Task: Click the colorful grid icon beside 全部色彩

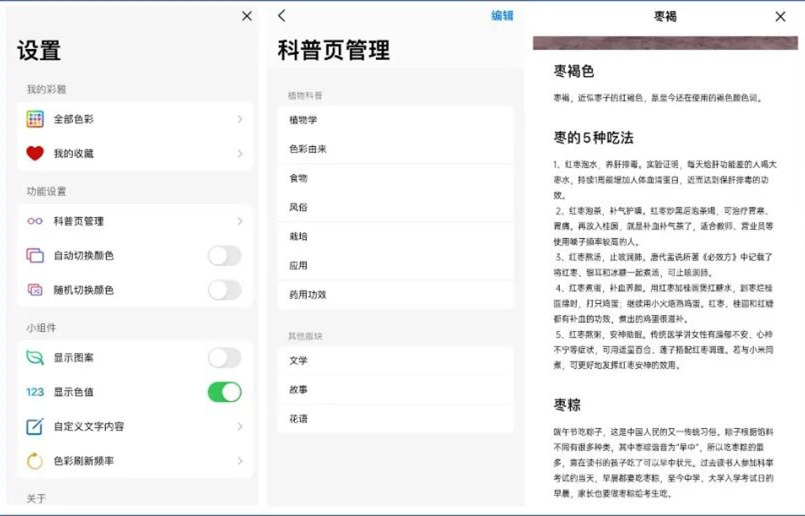Action: click(x=35, y=119)
